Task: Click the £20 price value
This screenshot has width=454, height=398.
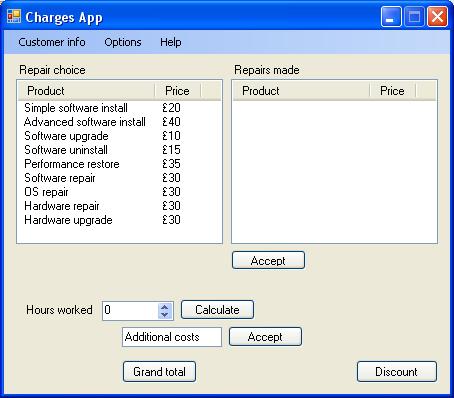Action: click(171, 108)
